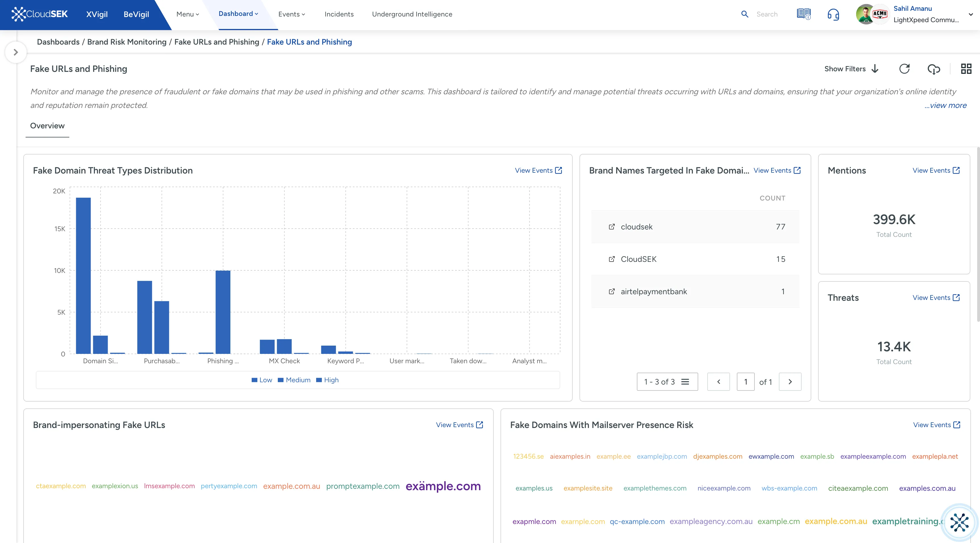Click the headset support icon

tap(833, 14)
